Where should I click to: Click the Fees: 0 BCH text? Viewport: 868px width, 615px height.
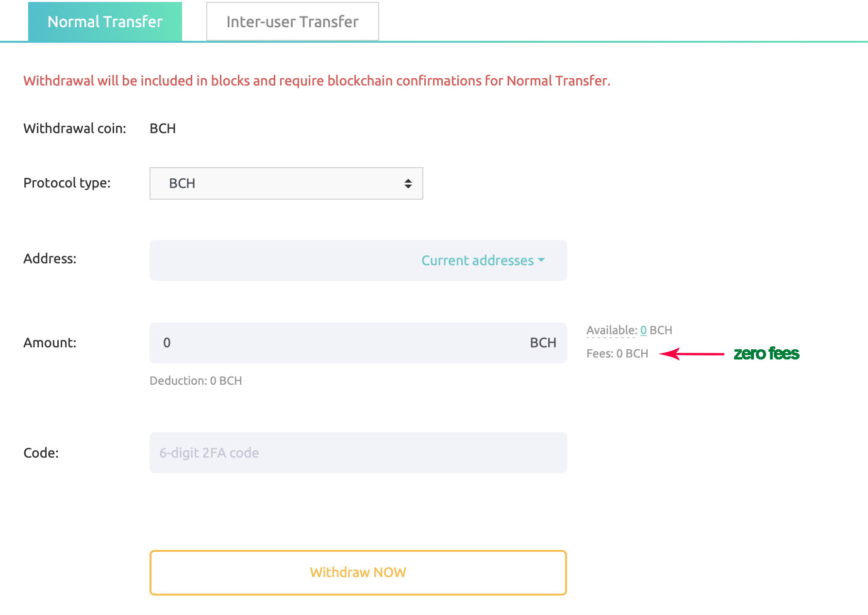[x=617, y=354]
